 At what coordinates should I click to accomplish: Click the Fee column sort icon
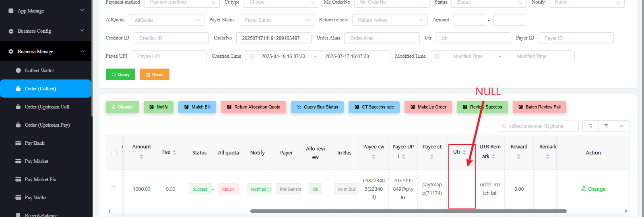(x=174, y=152)
